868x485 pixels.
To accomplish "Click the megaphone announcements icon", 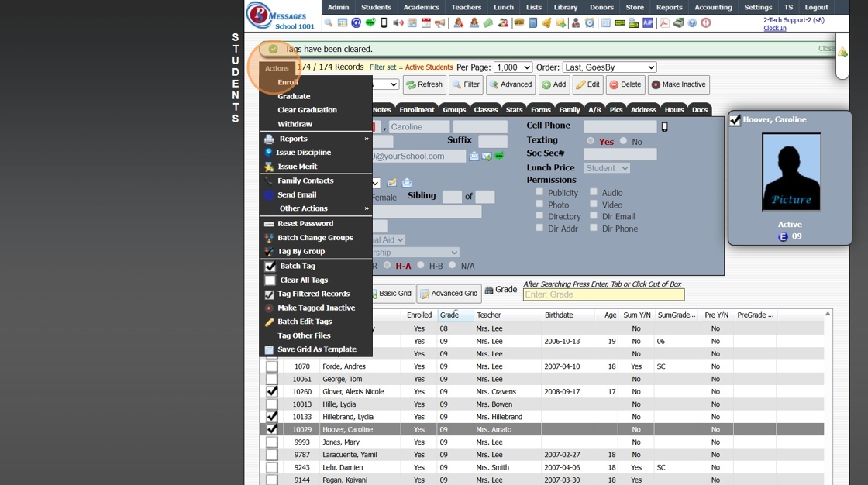I will coord(439,23).
